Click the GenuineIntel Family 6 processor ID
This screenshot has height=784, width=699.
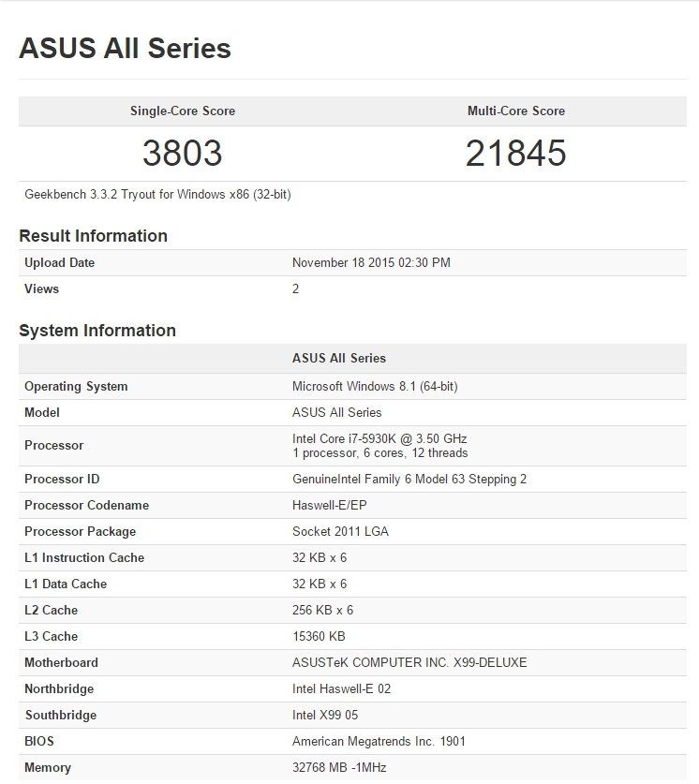tap(409, 480)
